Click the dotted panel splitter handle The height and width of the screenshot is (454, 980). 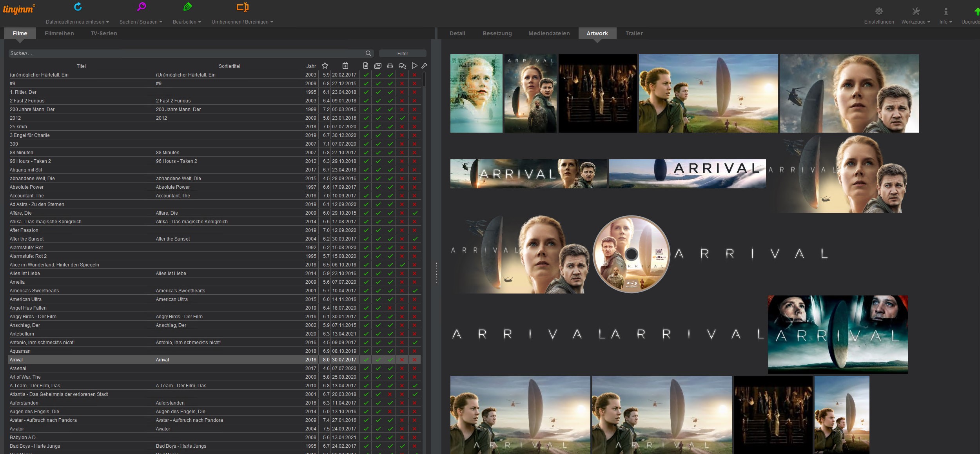[436, 273]
